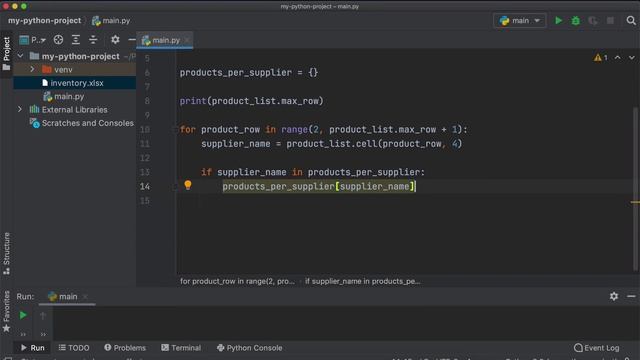
Task: Expand all items in the project tree
Action: click(76, 40)
